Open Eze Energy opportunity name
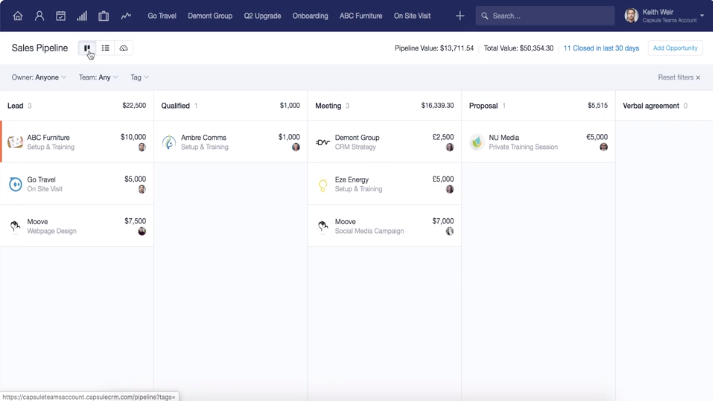The image size is (713, 401). pos(351,180)
